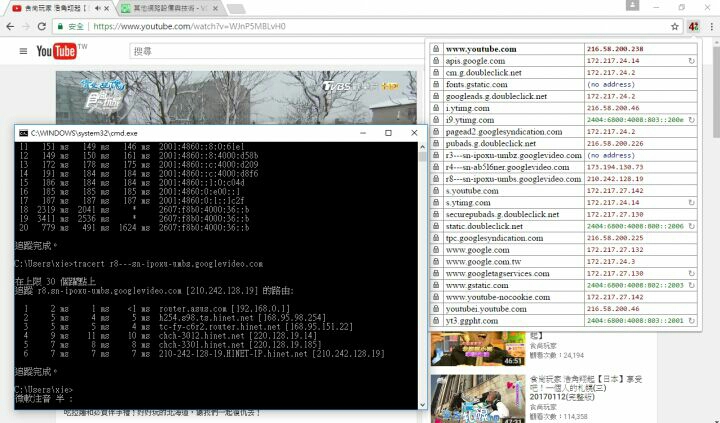This screenshot has width=720, height=423.
Task: Select the www.youtube-nocookie.com domain entry
Action: (498, 297)
